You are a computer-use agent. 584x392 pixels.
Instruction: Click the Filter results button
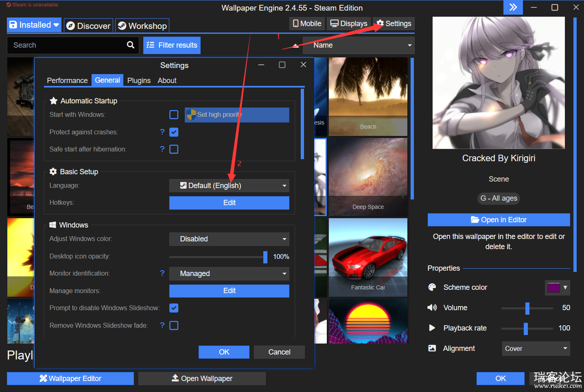(172, 45)
